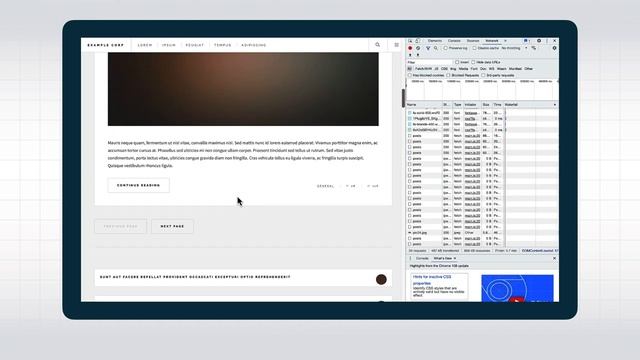Screen dimensions: 640x360
Task: Filter requests by Other type
Action: (x=529, y=69)
